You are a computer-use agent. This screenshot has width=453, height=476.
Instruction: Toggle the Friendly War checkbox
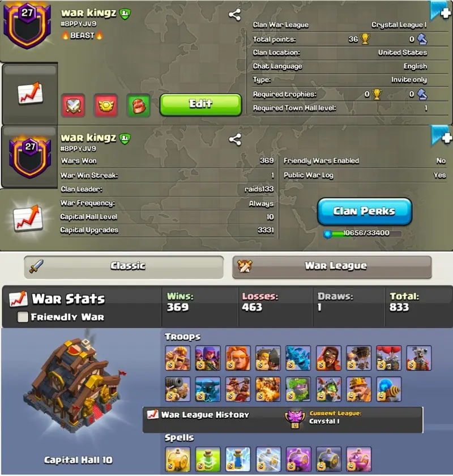[x=23, y=317]
